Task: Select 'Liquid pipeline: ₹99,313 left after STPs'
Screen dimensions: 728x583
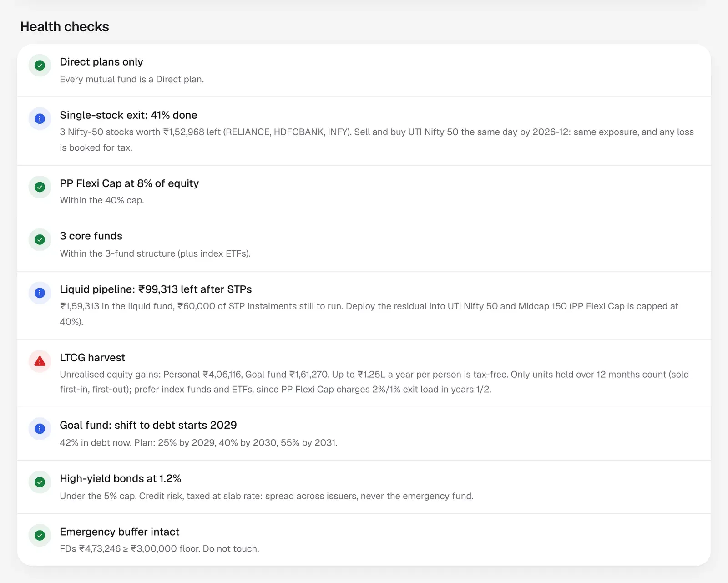Action: (x=156, y=289)
